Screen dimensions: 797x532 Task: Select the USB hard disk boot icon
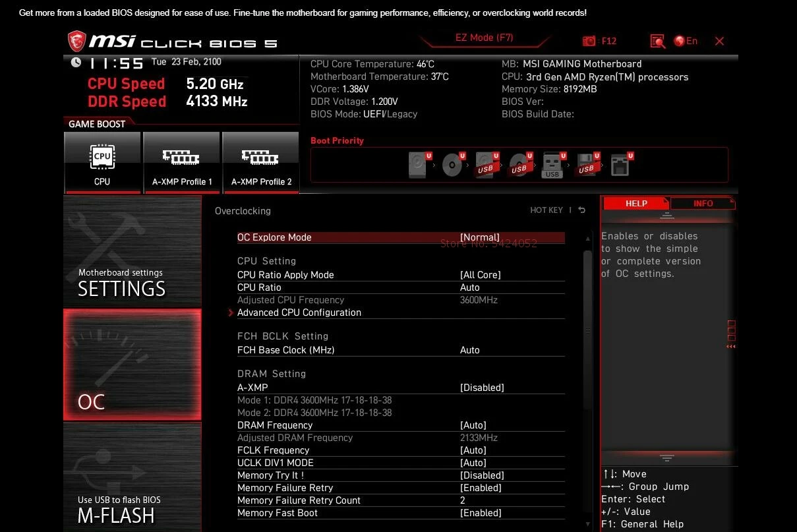click(x=487, y=164)
